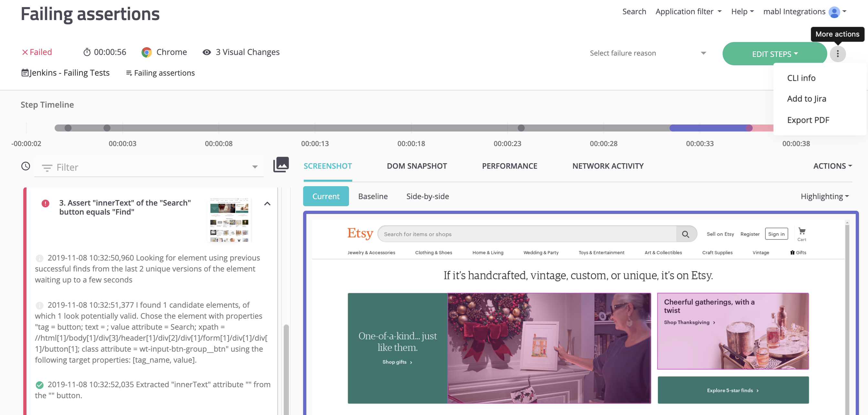Open the Select failure reason dropdown

click(647, 53)
